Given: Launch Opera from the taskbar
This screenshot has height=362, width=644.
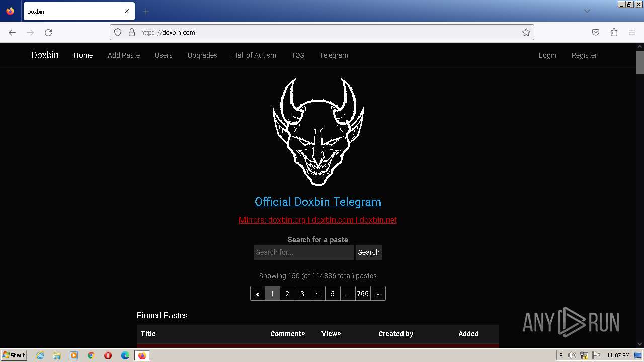Looking at the screenshot, I should [108, 355].
